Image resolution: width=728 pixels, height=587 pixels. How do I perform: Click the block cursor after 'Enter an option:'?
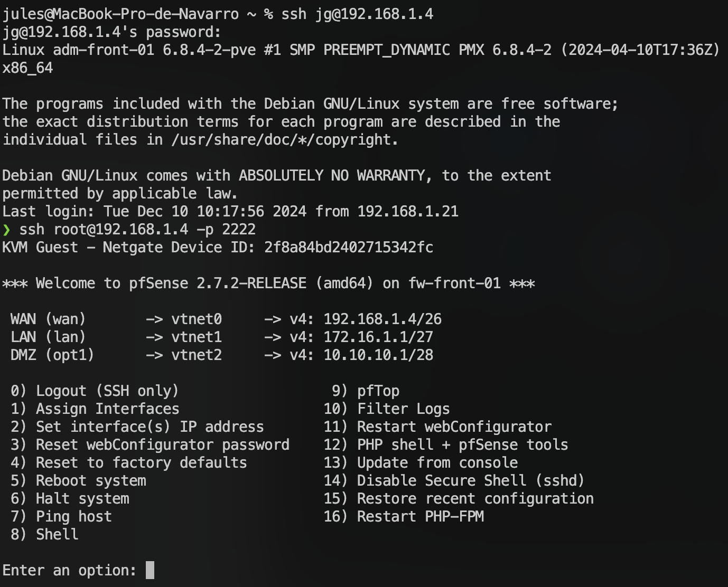[x=150, y=570]
